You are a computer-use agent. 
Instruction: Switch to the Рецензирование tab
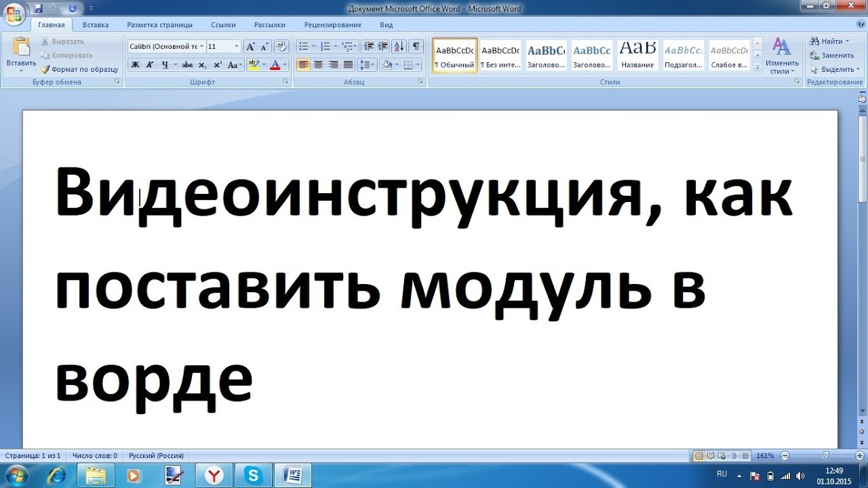pos(333,25)
